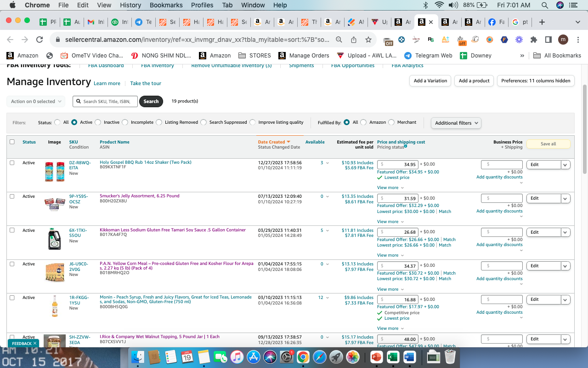Open Excel from the dock

393,357
